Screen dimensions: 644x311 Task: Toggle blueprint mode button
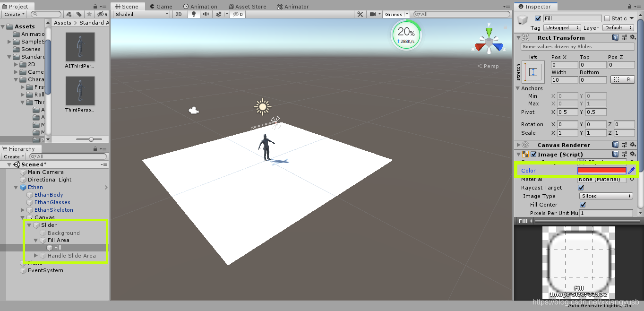point(616,79)
